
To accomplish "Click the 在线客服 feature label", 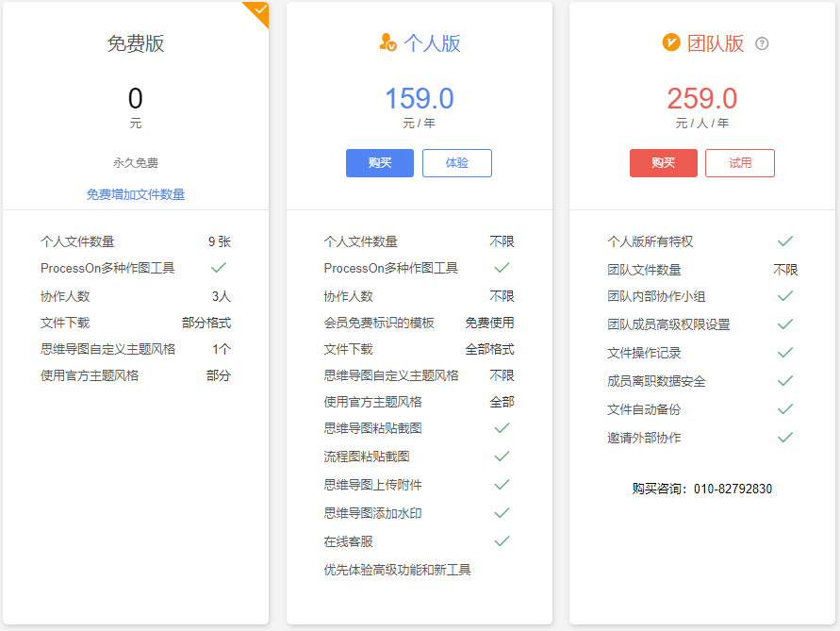I will [348, 541].
